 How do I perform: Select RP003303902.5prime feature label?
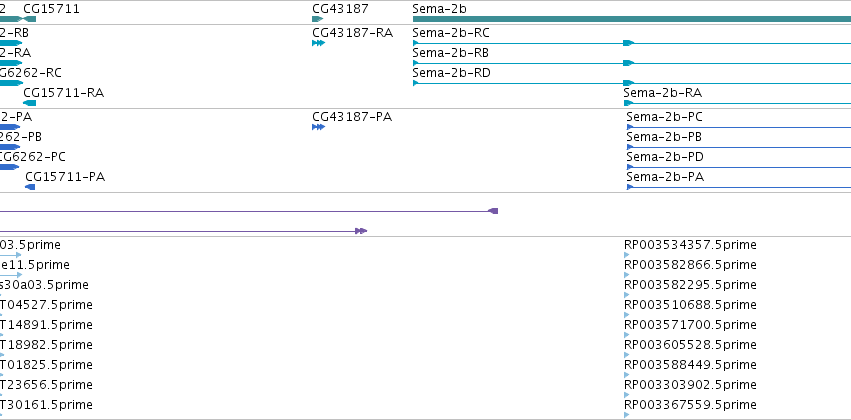coord(690,385)
